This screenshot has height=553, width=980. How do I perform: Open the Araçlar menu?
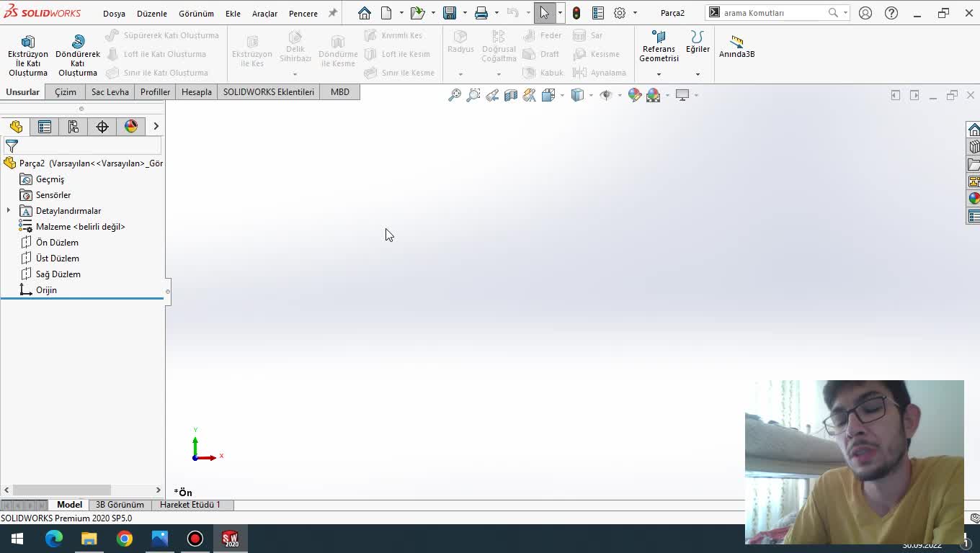click(x=264, y=14)
